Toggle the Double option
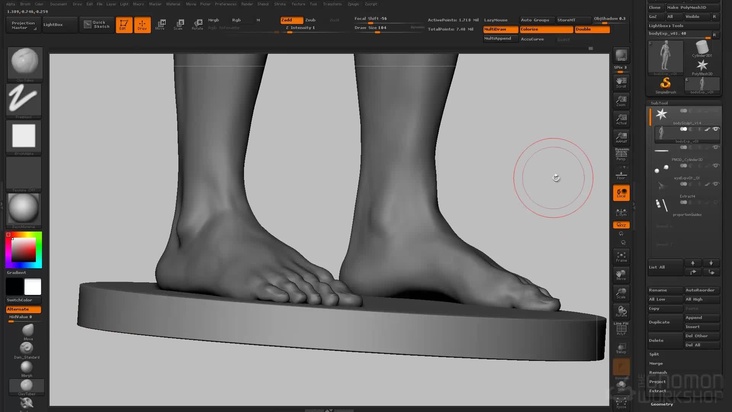The height and width of the screenshot is (412, 732). pos(592,29)
